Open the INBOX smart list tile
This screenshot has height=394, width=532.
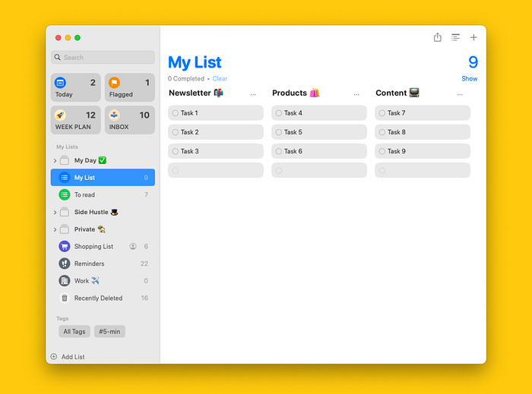tap(130, 120)
